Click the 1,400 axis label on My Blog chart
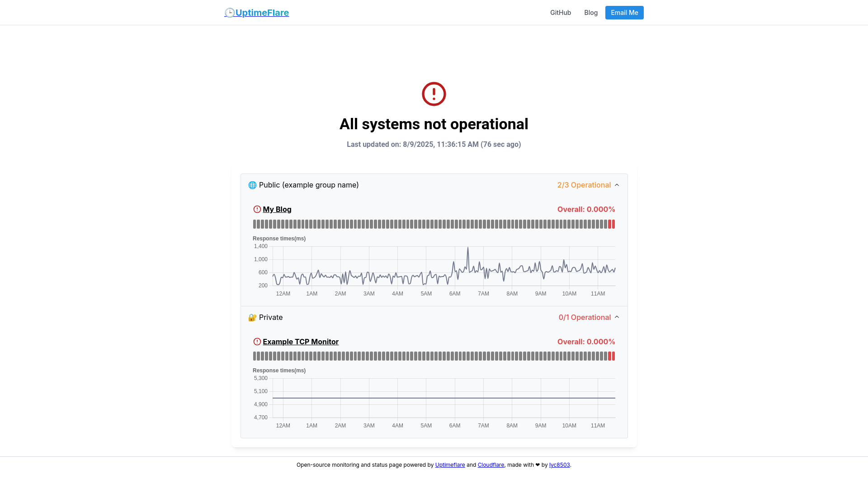Screen dimensions: 868x488 261,246
